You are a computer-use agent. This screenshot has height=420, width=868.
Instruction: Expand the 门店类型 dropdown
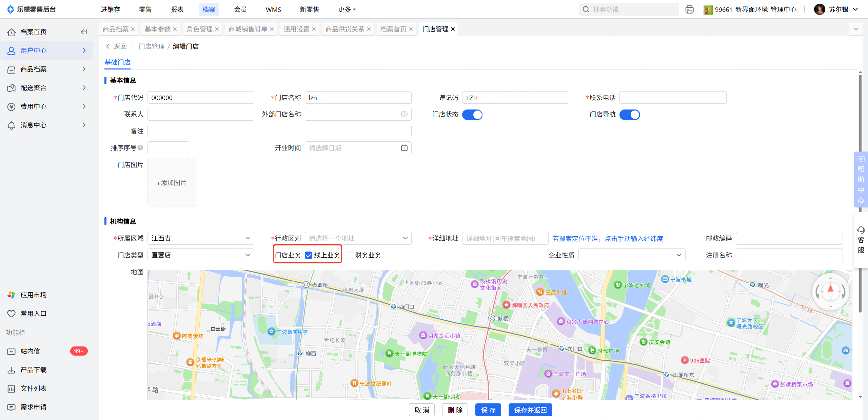tap(201, 255)
